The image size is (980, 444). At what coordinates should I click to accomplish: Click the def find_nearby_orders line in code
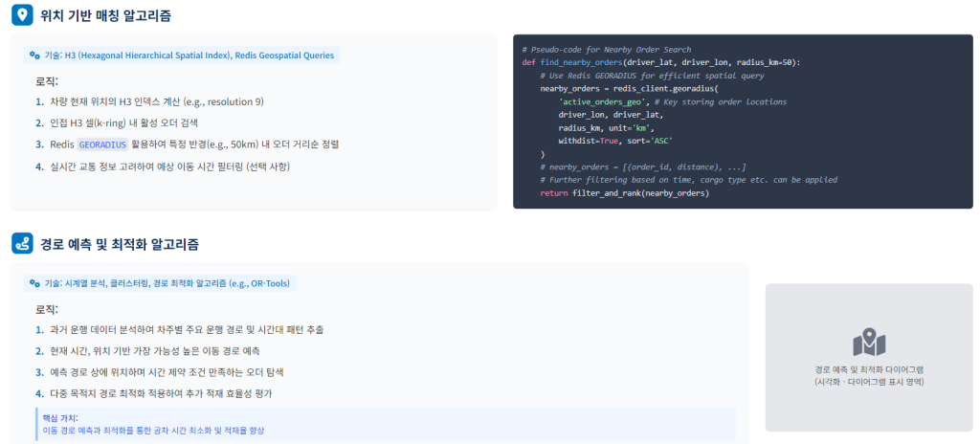[x=660, y=62]
